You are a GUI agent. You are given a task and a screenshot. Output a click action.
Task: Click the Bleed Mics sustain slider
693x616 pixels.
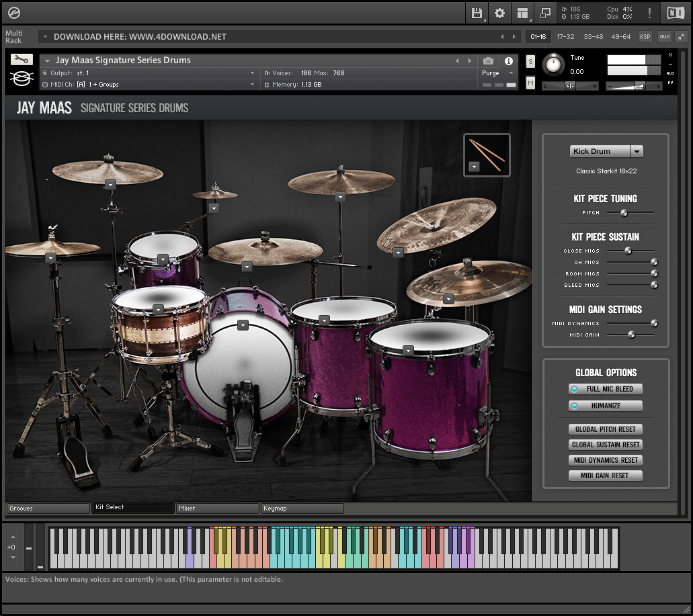click(630, 285)
